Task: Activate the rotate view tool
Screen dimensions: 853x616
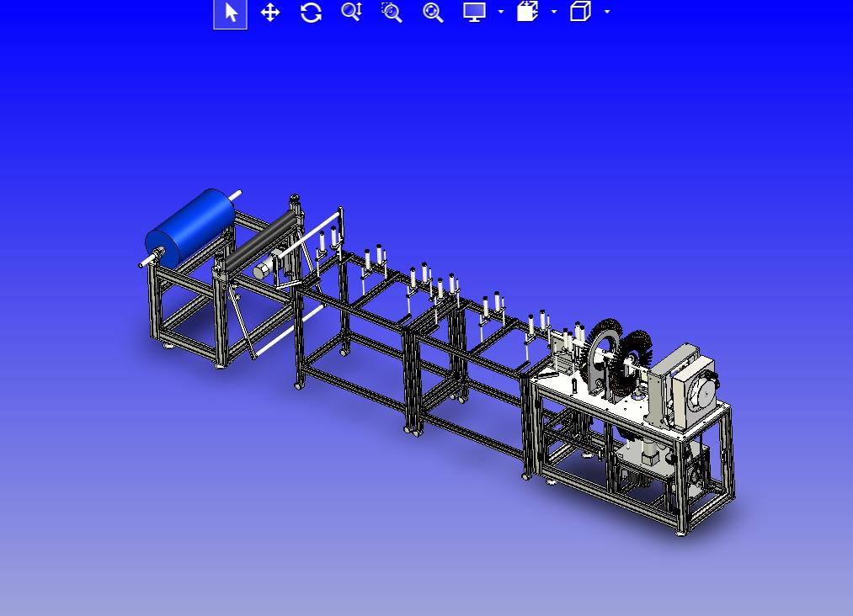Action: pyautogui.click(x=311, y=12)
